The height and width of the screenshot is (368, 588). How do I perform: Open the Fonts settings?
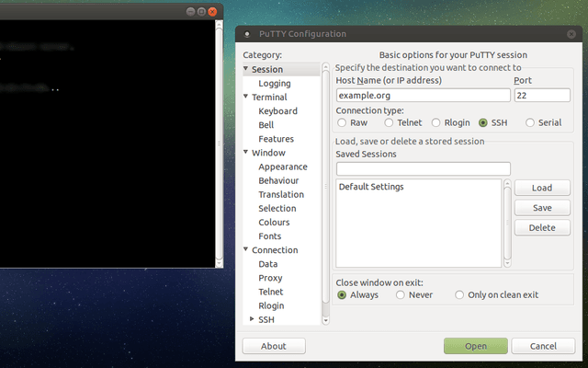[x=269, y=236]
